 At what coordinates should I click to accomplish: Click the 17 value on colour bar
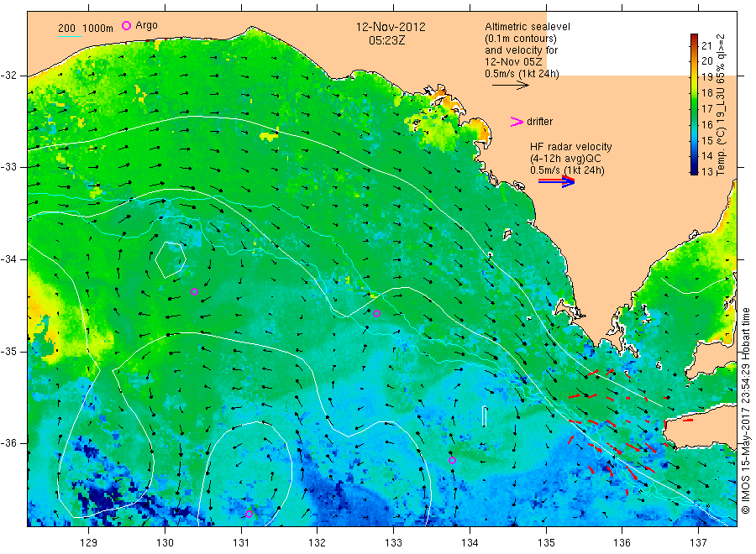coord(706,109)
